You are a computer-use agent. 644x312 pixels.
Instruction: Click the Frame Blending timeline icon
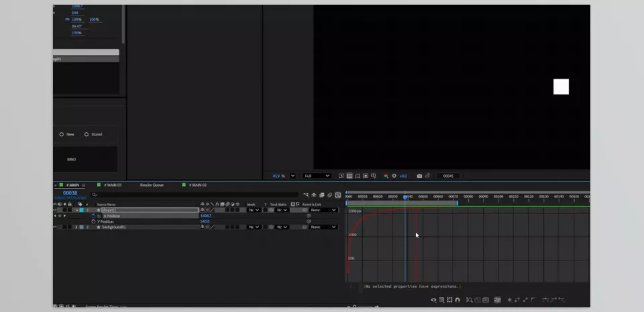click(x=322, y=195)
